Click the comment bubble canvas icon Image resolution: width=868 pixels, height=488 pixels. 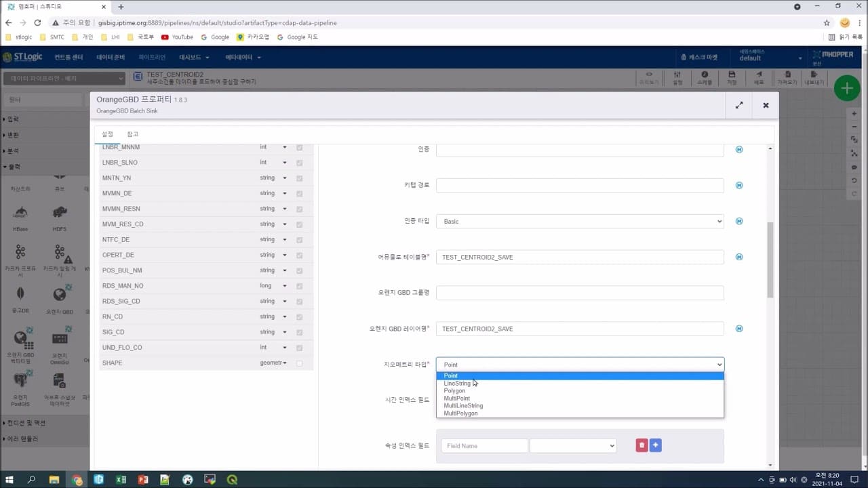[854, 167]
